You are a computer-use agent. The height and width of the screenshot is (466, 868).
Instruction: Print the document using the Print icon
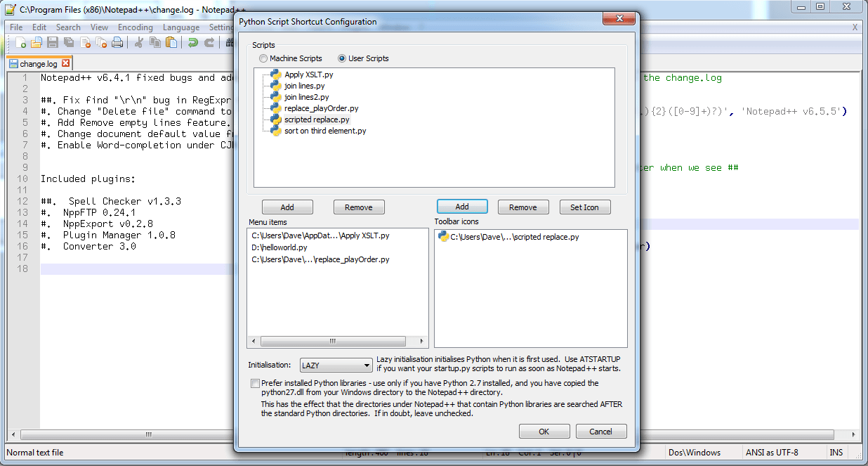tap(117, 42)
